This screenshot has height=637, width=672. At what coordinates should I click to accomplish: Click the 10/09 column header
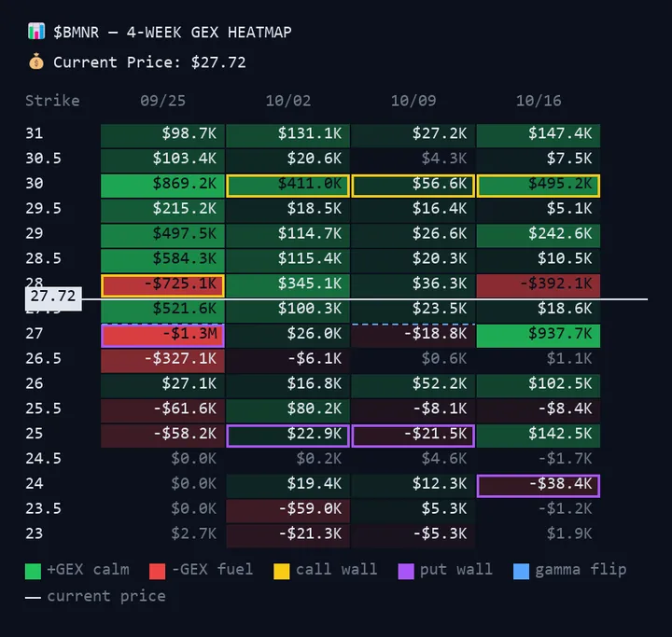[x=413, y=101]
